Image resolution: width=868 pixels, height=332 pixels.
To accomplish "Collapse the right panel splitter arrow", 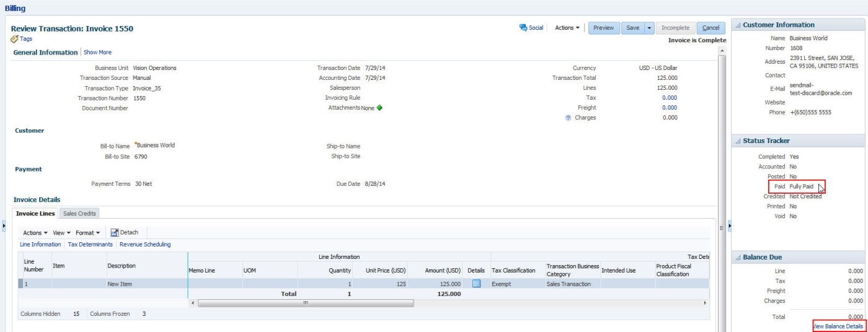I will click(729, 227).
